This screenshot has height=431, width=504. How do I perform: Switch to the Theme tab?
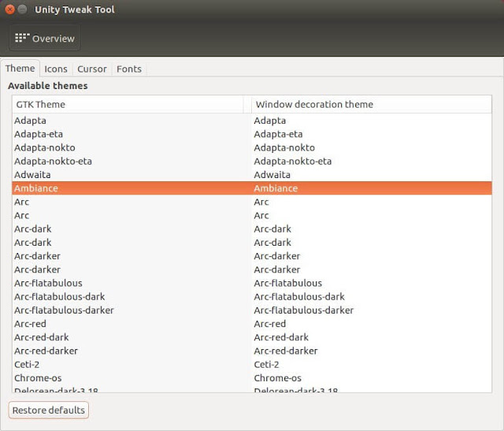pyautogui.click(x=20, y=69)
